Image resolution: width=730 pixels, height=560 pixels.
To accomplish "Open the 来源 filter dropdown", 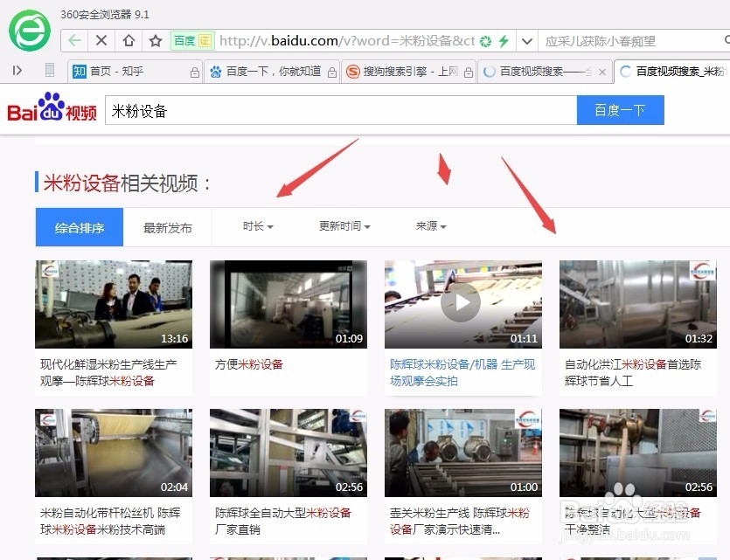I will tap(431, 226).
